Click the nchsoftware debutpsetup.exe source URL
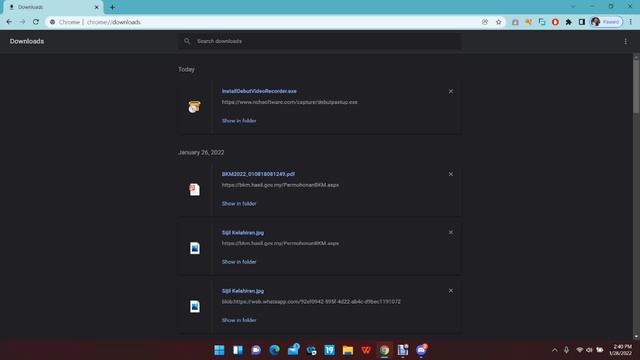This screenshot has width=640, height=360. tap(289, 102)
